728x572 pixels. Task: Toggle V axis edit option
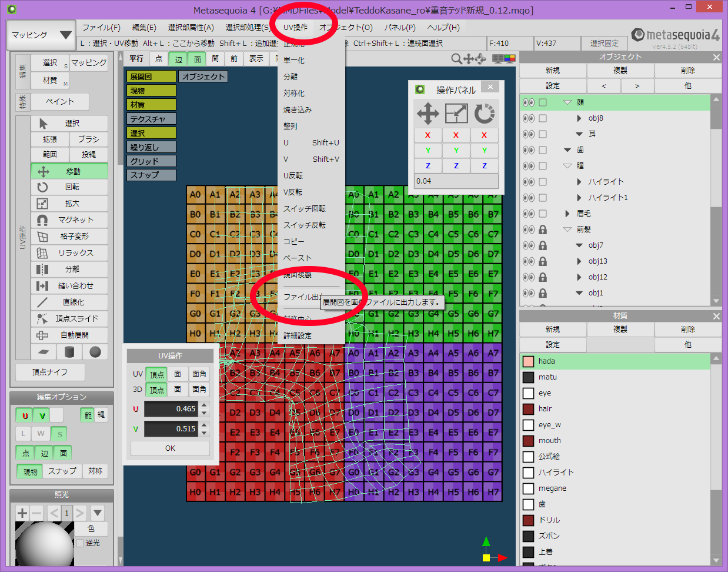41,415
